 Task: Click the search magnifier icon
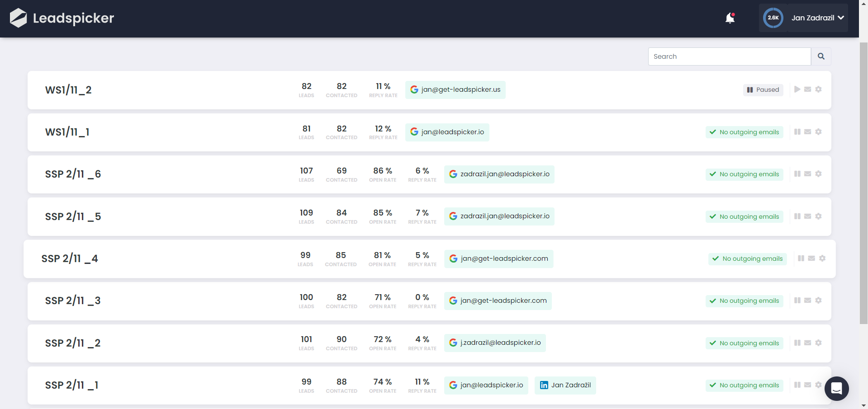pos(821,56)
